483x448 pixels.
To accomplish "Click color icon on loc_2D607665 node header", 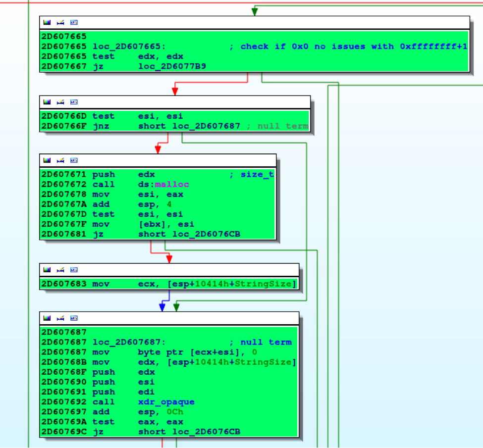I will tap(47, 22).
